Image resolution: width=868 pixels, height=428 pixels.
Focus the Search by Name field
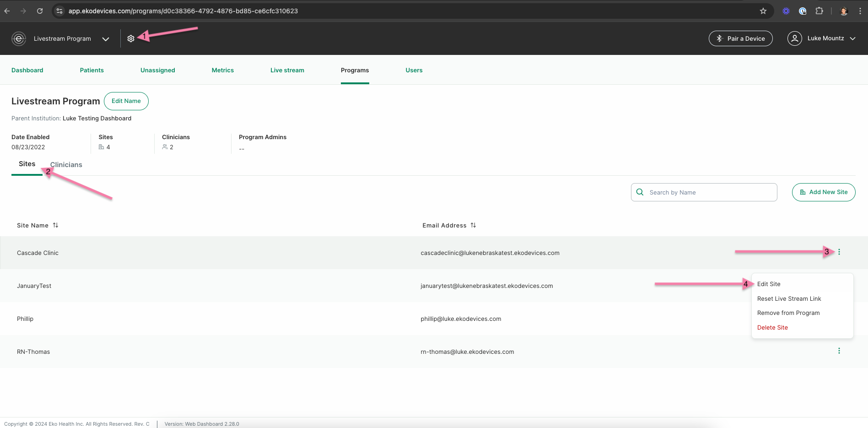[704, 192]
